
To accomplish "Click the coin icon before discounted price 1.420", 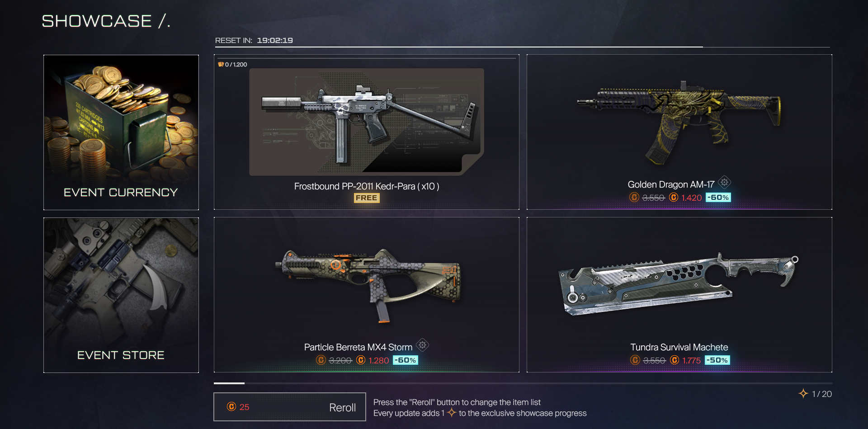I will click(x=674, y=197).
